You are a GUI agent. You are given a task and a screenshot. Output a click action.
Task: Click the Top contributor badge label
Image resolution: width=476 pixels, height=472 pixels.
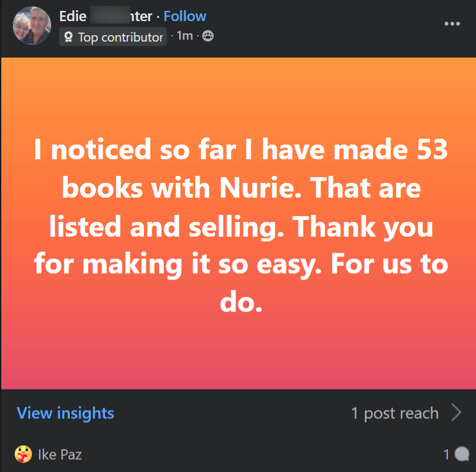tap(120, 37)
